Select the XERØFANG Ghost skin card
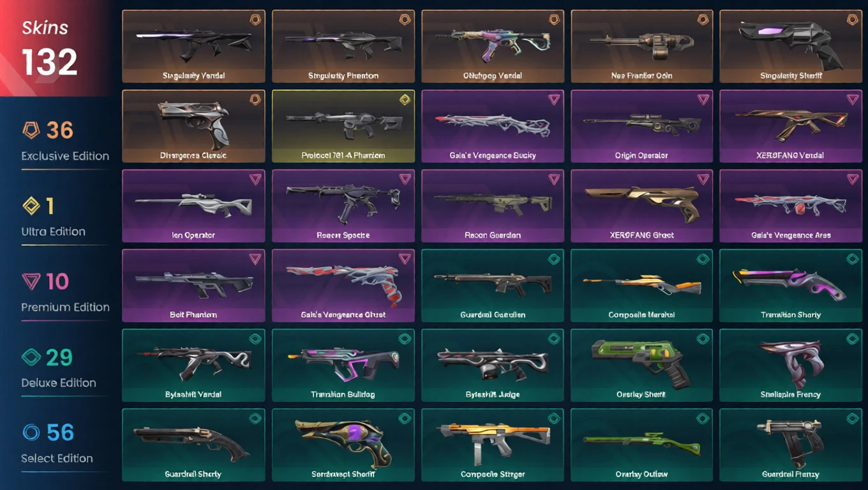 point(641,205)
